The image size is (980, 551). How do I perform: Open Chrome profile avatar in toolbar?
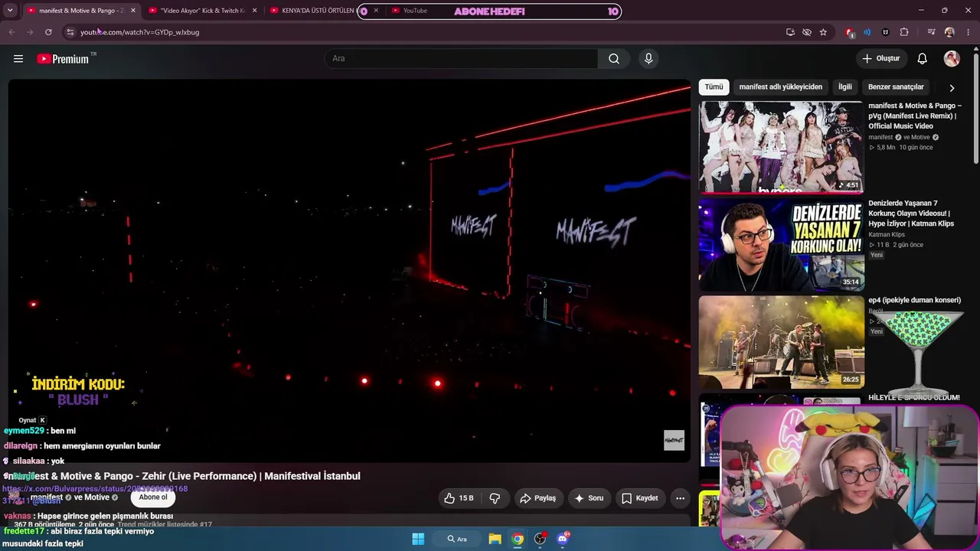coord(949,32)
